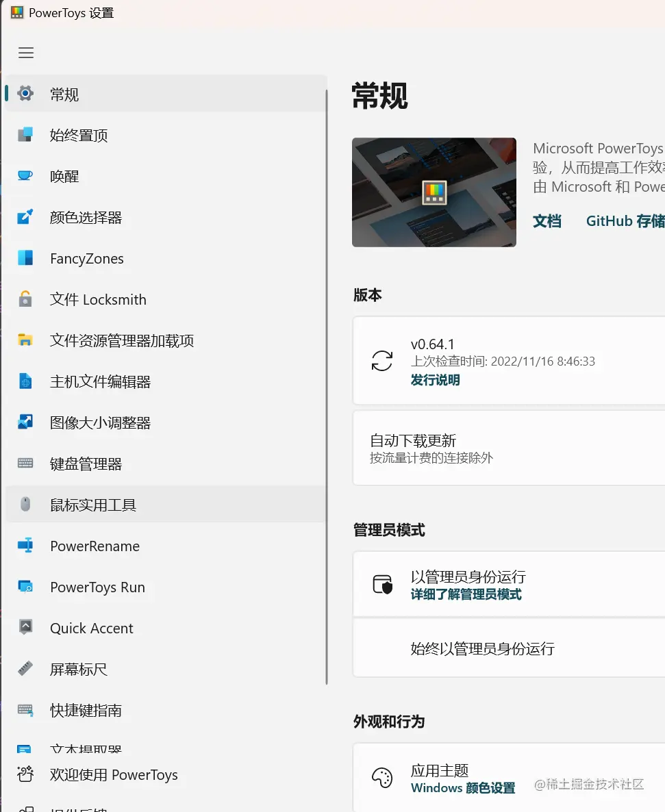
Task: Click the 始终置顶 icon in sidebar
Action: coord(25,135)
